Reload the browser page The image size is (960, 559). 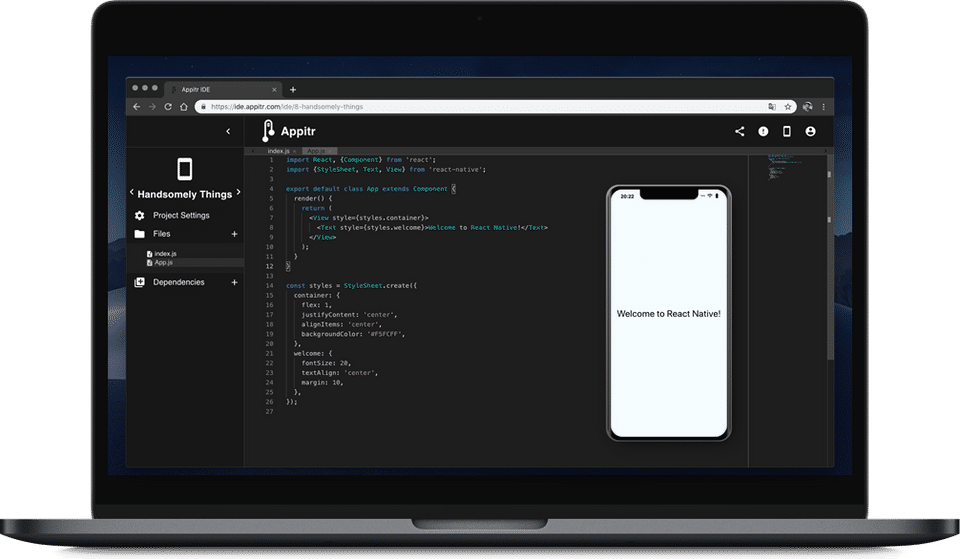pyautogui.click(x=168, y=107)
